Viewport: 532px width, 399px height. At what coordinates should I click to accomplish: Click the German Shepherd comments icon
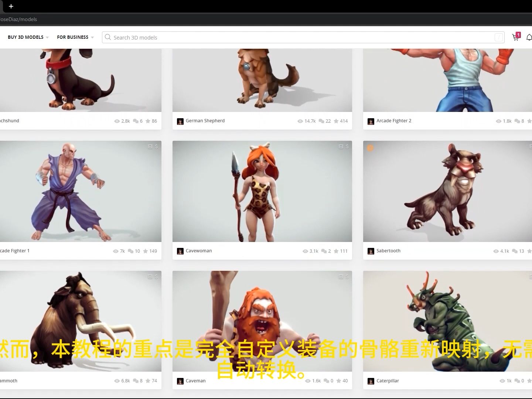tap(321, 121)
